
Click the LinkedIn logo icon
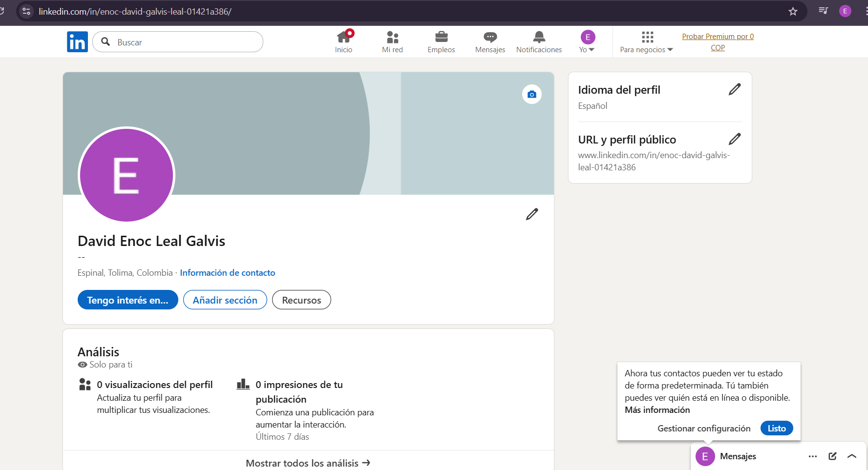point(77,42)
